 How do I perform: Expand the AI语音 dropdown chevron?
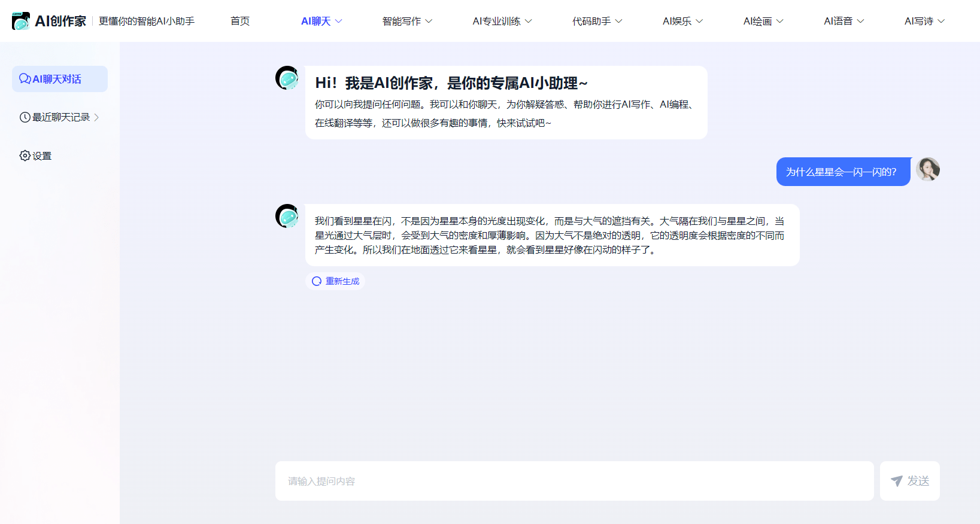point(860,21)
